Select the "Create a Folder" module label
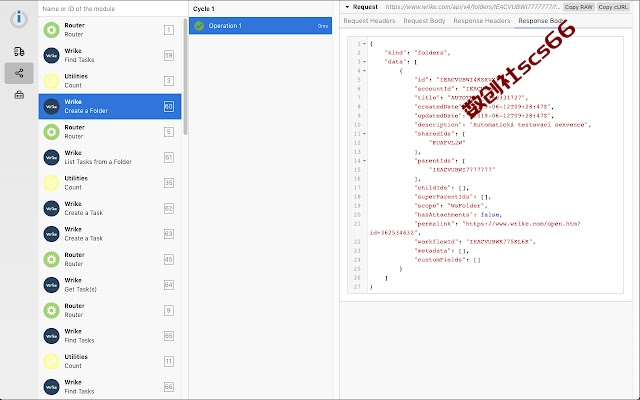Screen dimensions: 640x400 (x=86, y=111)
